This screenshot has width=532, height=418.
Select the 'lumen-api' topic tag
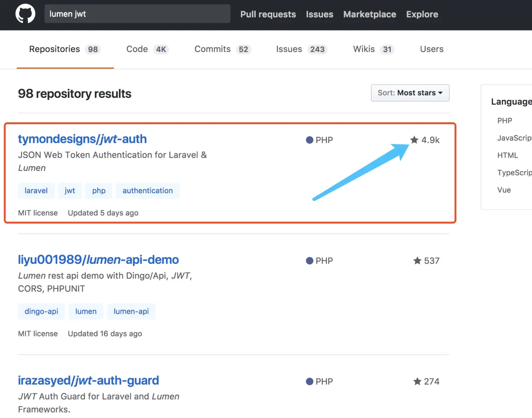tap(131, 311)
